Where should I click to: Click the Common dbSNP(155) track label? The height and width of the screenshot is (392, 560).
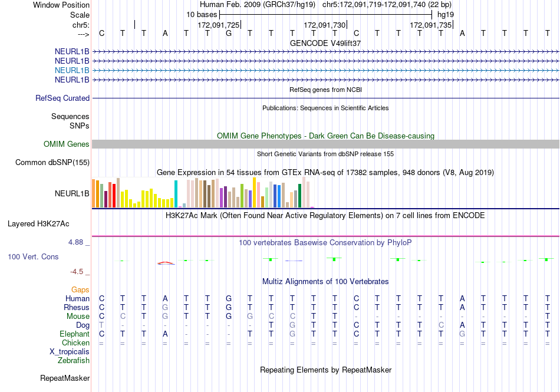pyautogui.click(x=52, y=163)
